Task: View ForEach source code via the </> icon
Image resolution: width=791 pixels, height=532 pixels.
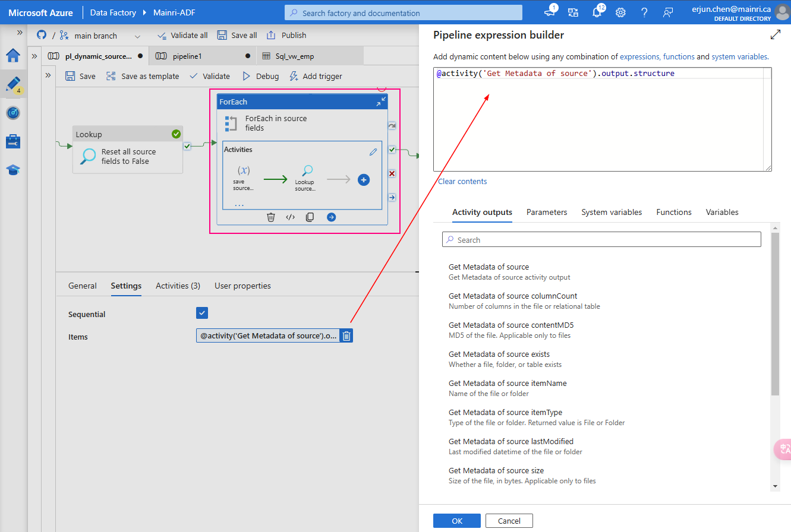Action: tap(291, 217)
